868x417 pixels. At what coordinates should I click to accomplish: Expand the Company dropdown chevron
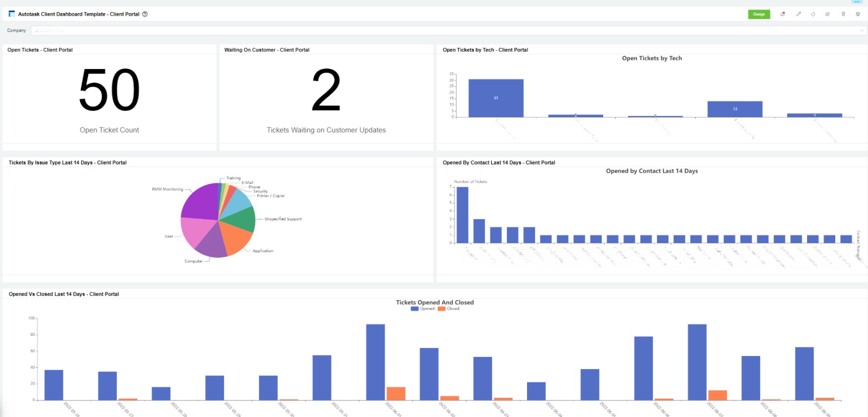[862, 31]
